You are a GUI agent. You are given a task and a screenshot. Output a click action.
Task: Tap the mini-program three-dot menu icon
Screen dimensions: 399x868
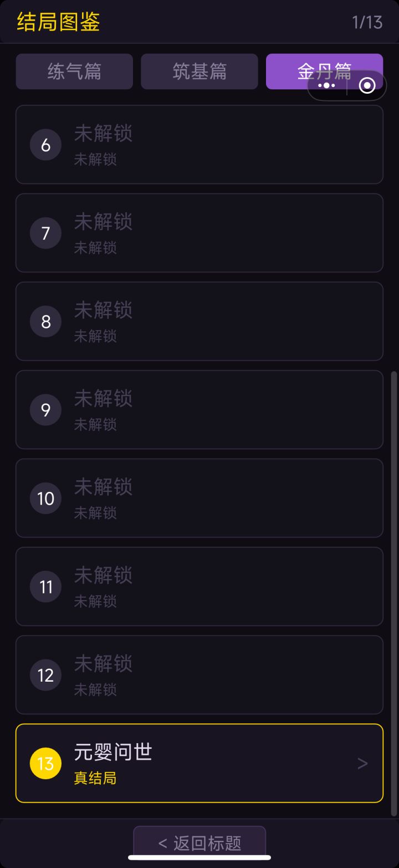327,86
